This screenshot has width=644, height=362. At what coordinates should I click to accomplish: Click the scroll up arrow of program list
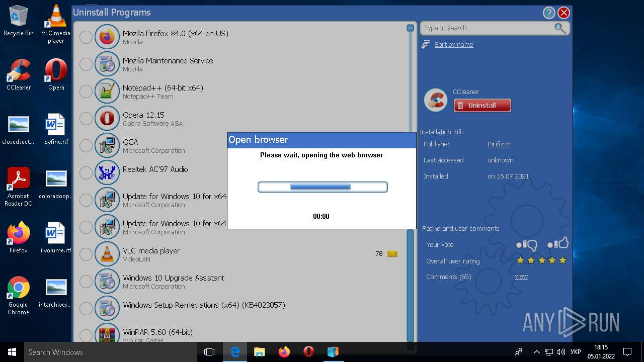410,28
